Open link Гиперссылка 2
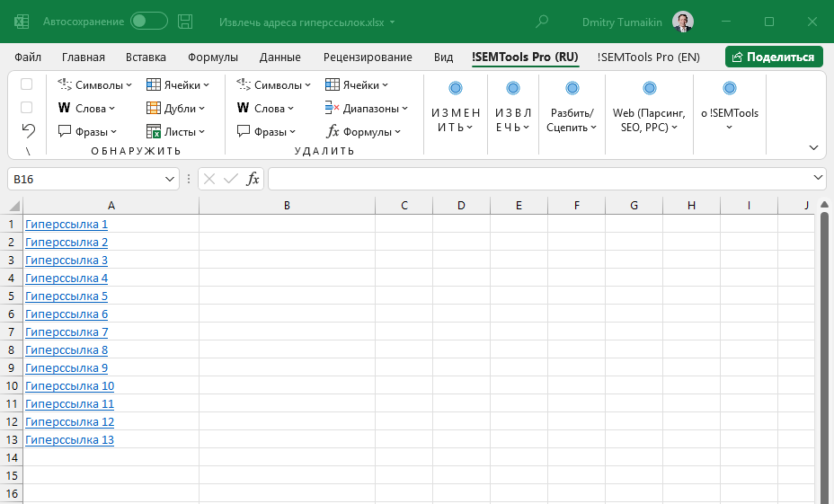 point(67,243)
